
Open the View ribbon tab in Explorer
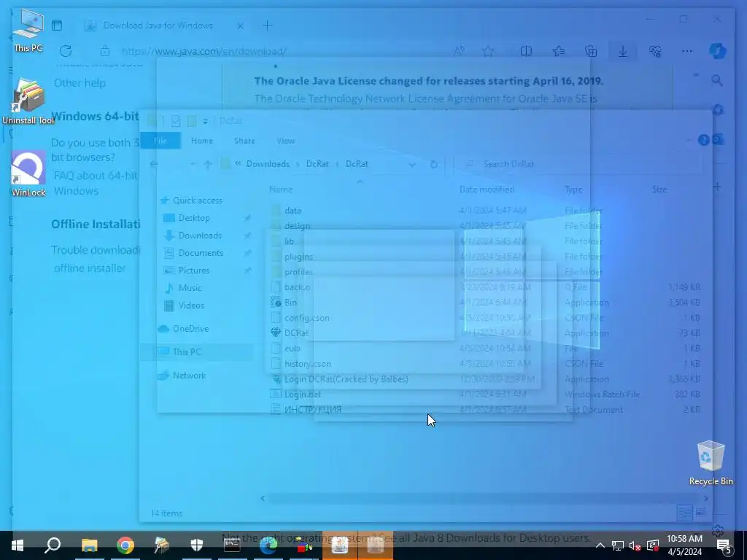(x=285, y=141)
